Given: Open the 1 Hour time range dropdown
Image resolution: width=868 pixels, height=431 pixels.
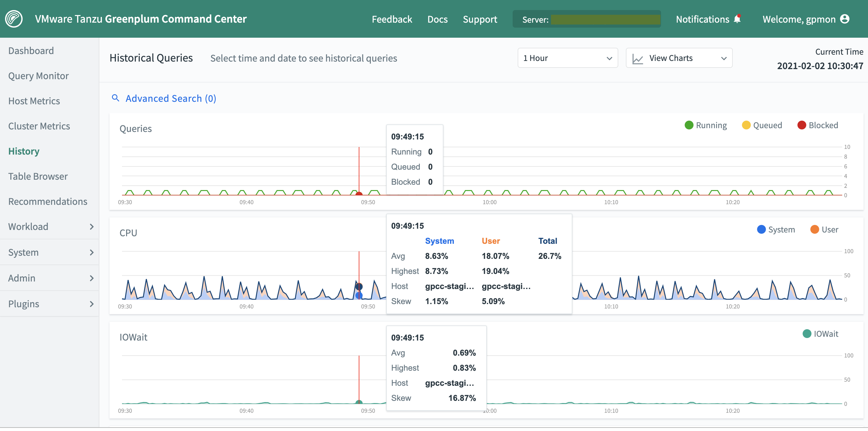Looking at the screenshot, I should tap(567, 58).
